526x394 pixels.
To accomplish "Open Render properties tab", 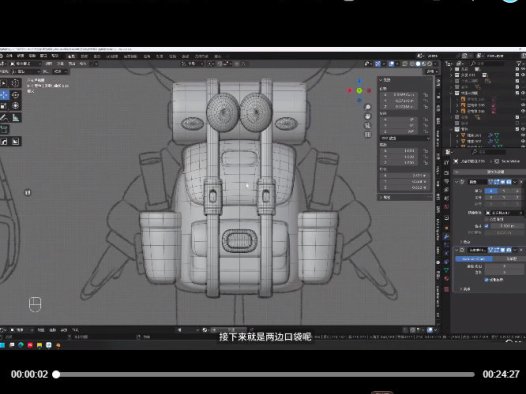I will tap(446, 173).
